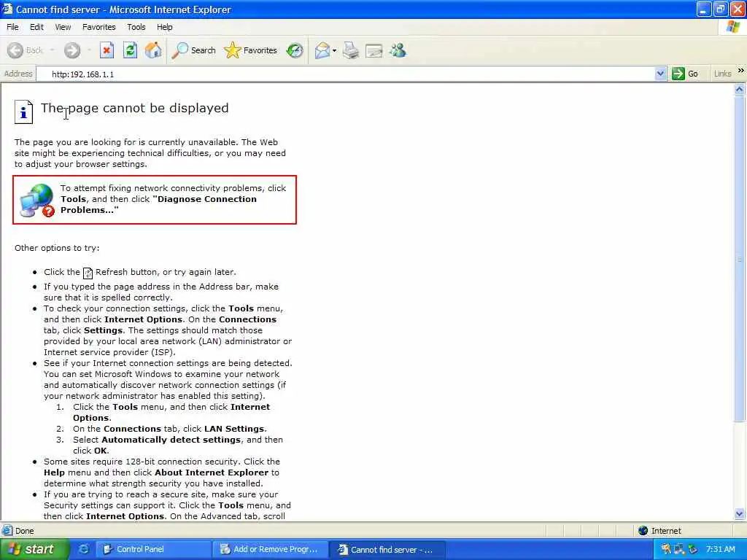The width and height of the screenshot is (747, 560).
Task: Click the network connection tray icon
Action: coord(679,549)
